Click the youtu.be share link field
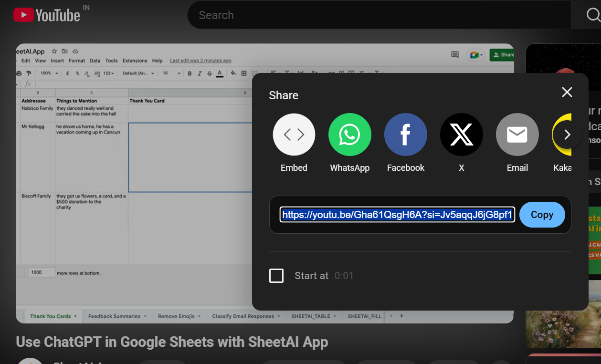The height and width of the screenshot is (364, 601). pyautogui.click(x=397, y=215)
